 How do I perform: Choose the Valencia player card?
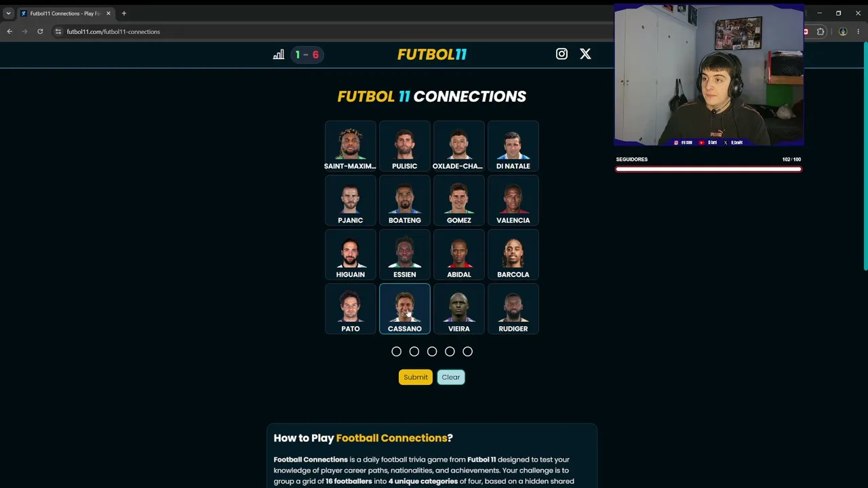(x=513, y=200)
